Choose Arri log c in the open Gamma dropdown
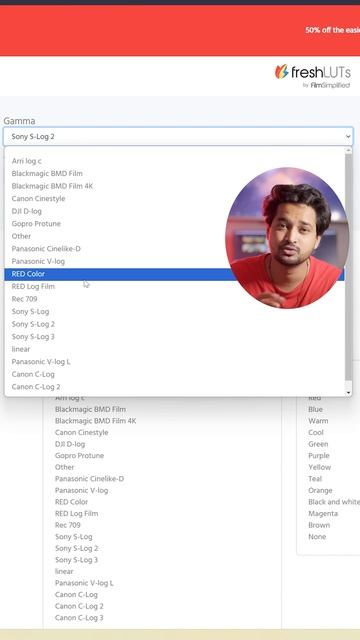The height and width of the screenshot is (640, 360). [174, 161]
